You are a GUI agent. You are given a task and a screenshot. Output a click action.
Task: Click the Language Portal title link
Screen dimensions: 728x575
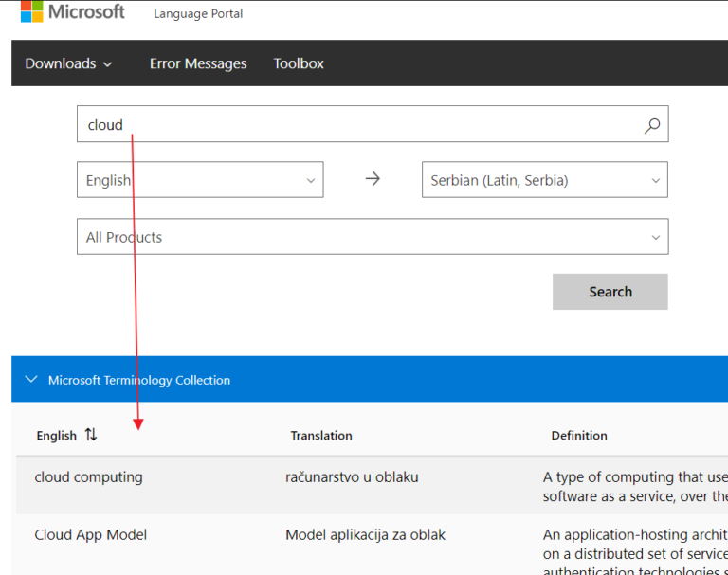pyautogui.click(x=198, y=14)
